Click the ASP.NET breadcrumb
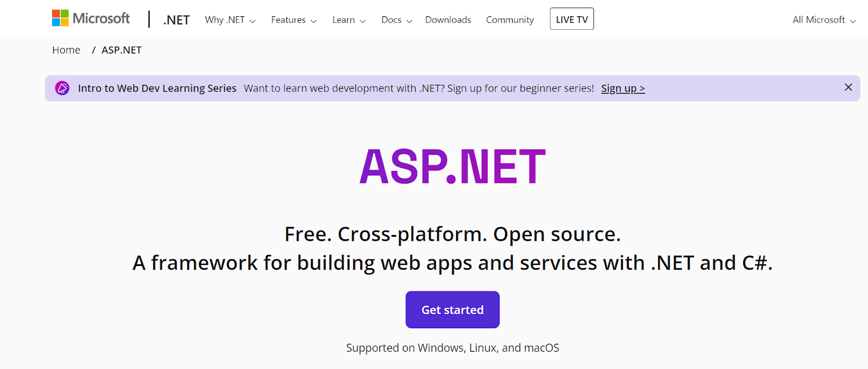The width and height of the screenshot is (868, 369). pyautogui.click(x=122, y=50)
